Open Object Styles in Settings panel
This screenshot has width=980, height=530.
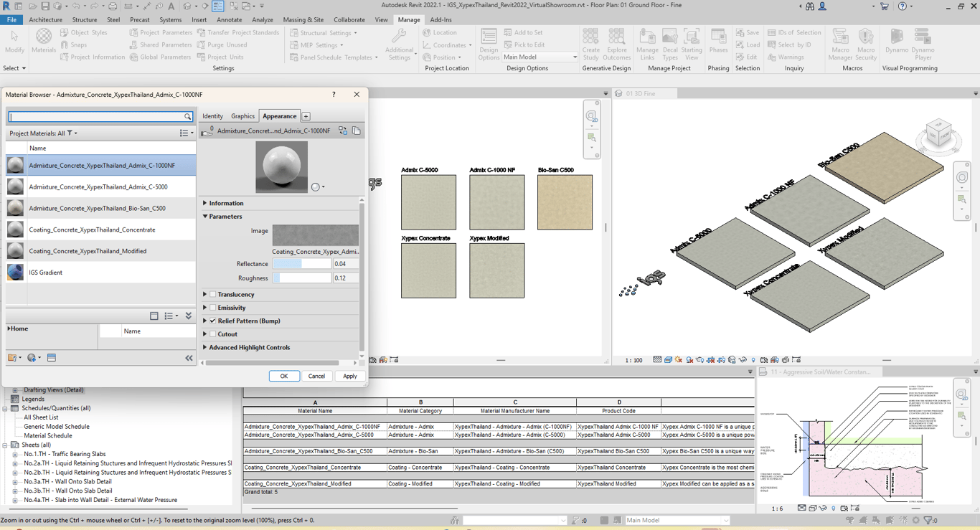point(83,32)
